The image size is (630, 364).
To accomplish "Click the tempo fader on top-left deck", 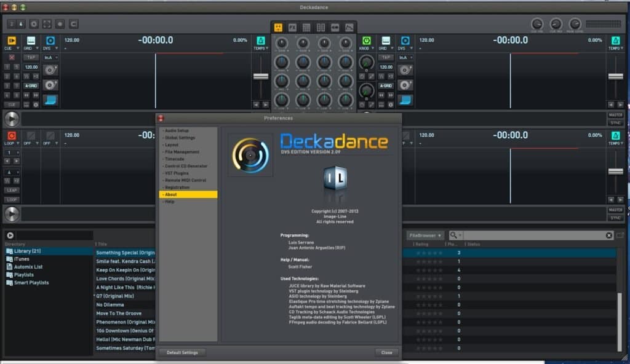I will [260, 76].
